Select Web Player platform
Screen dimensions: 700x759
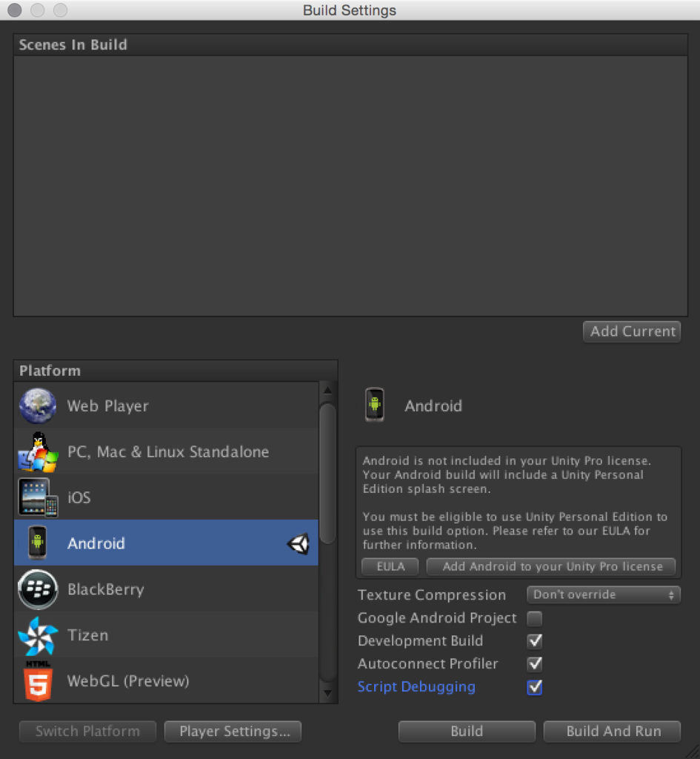(x=166, y=405)
